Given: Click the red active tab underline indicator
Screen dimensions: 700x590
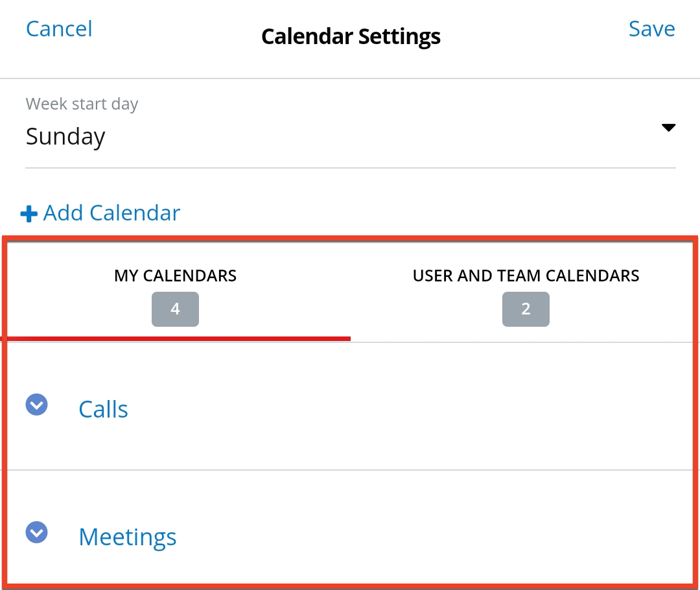Looking at the screenshot, I should [x=176, y=338].
